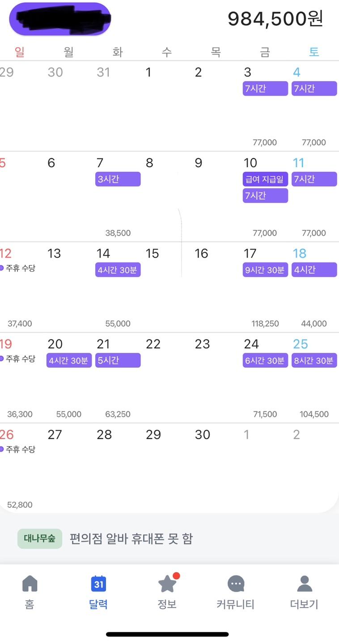339x644 pixels.
Task: Tap the 주휴 수당 marker on the 26th
Action: coord(18,449)
